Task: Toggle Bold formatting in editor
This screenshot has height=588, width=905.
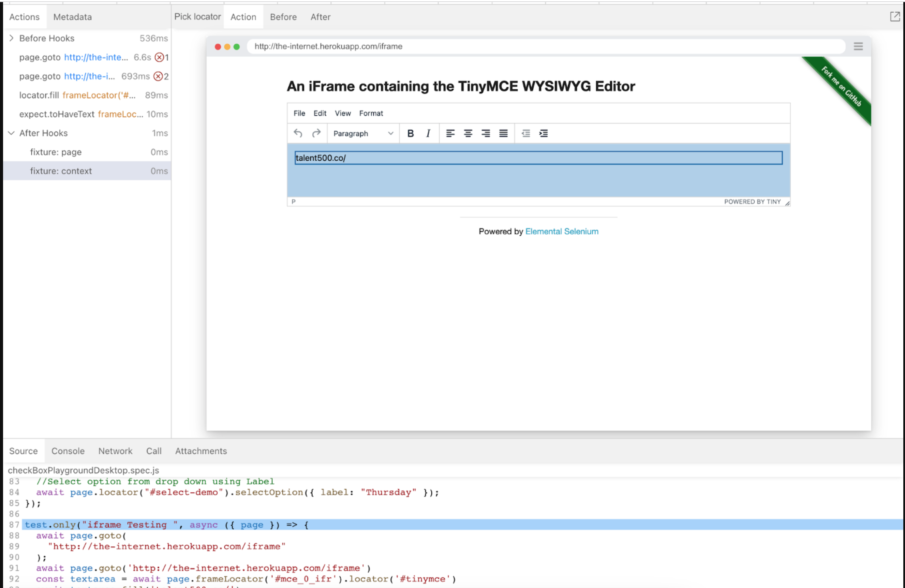Action: tap(410, 133)
